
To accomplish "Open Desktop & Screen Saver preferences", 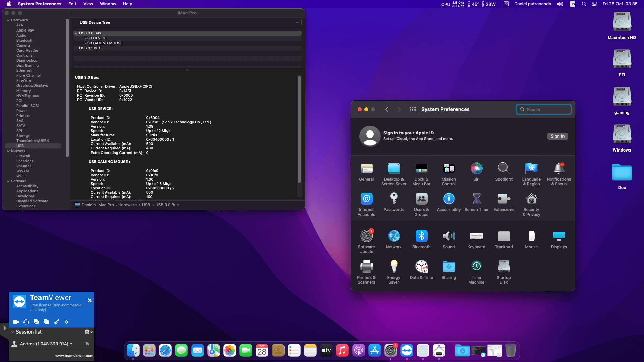I will pos(394,174).
